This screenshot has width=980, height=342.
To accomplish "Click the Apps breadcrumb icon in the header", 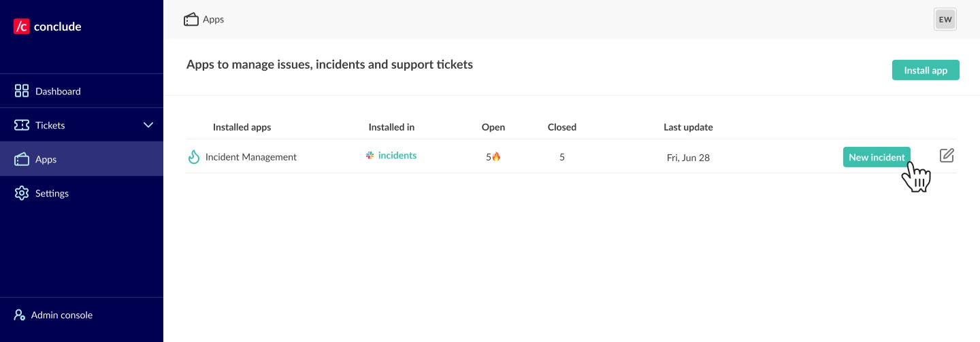I will (191, 20).
